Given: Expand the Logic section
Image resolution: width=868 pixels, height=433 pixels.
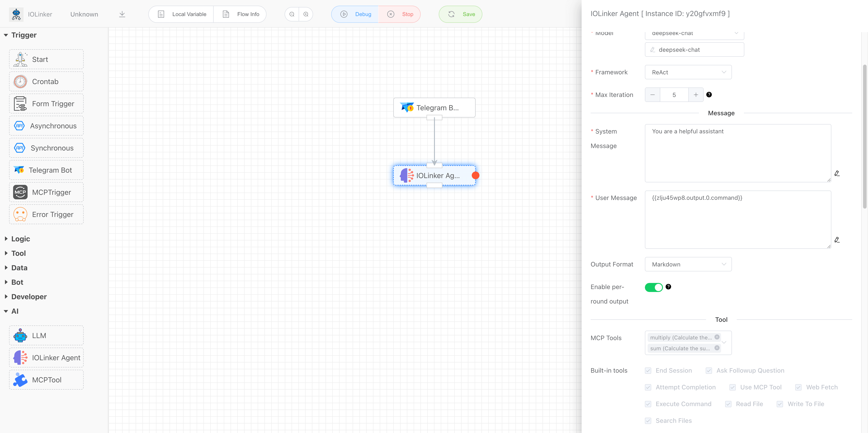Looking at the screenshot, I should [x=20, y=239].
